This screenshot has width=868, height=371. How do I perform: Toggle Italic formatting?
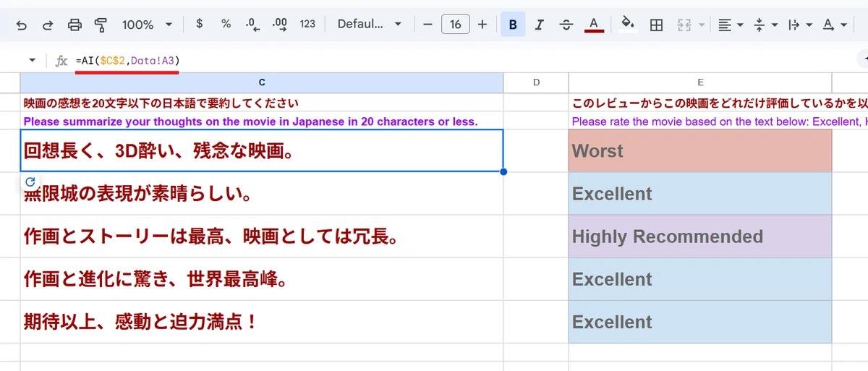coord(539,25)
